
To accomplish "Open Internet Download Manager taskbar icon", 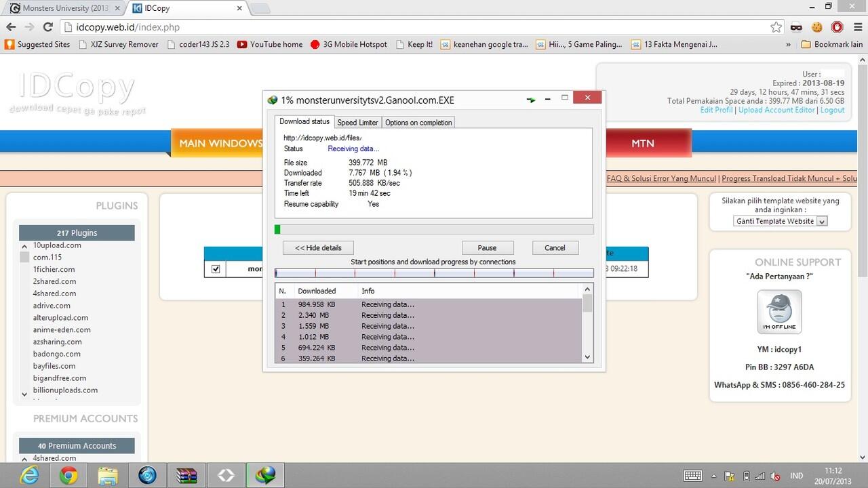I will 265,475.
